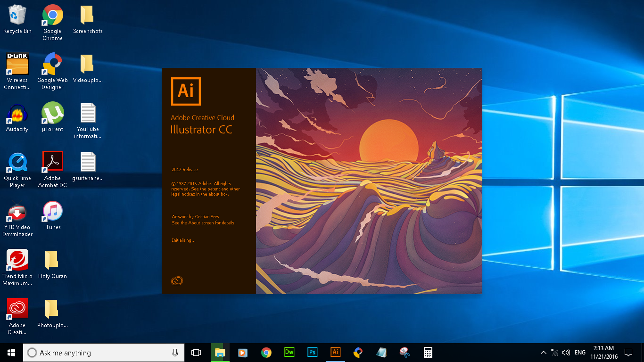Image resolution: width=644 pixels, height=362 pixels.
Task: Launch Google Web Designer desktop shortcut
Action: click(x=52, y=72)
